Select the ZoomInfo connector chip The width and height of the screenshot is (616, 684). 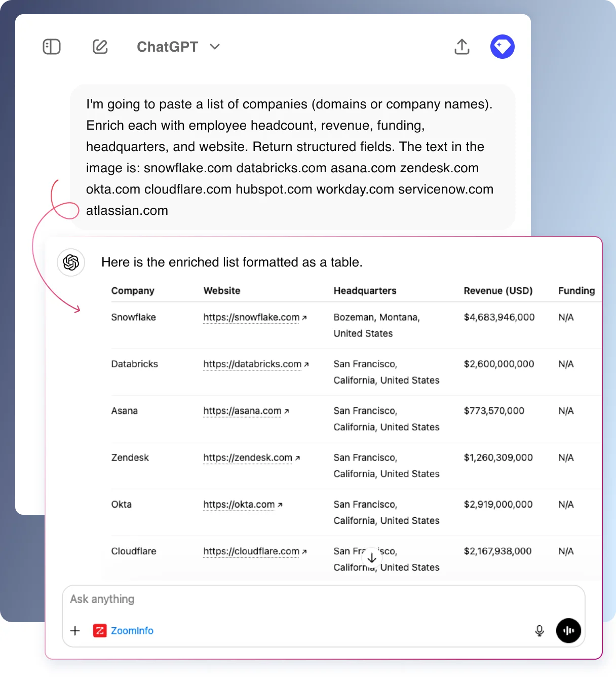pyautogui.click(x=123, y=631)
